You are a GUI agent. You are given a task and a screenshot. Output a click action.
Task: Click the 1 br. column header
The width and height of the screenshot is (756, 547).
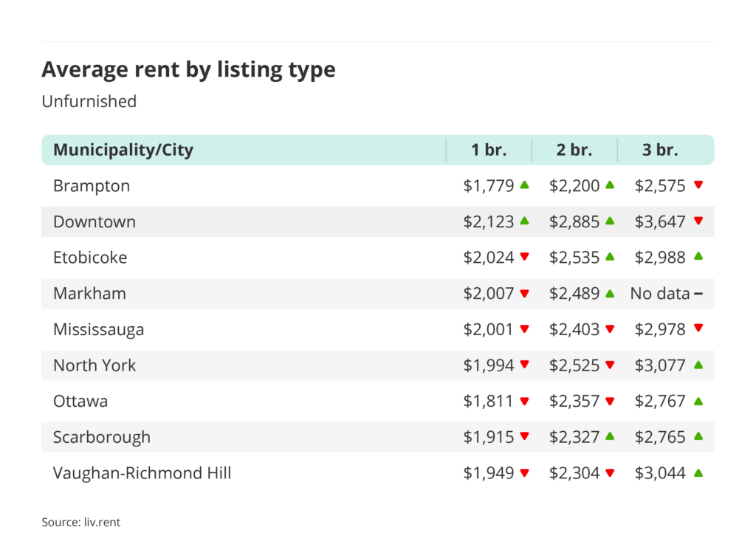(x=489, y=150)
